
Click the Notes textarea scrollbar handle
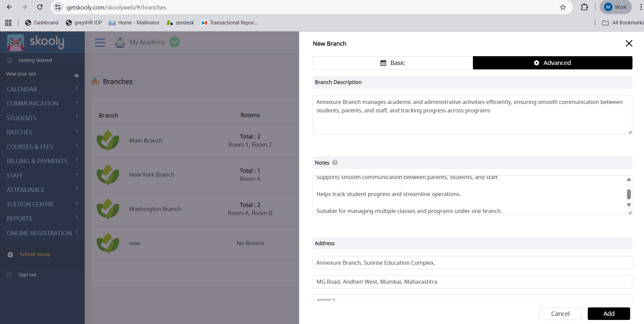point(629,194)
